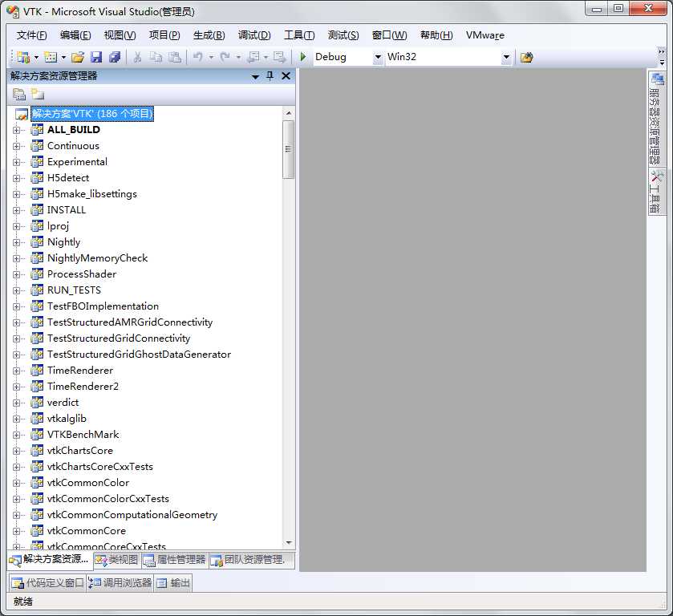Viewport: 673px width, 616px height.
Task: Click the Save All icon
Action: pos(115,57)
